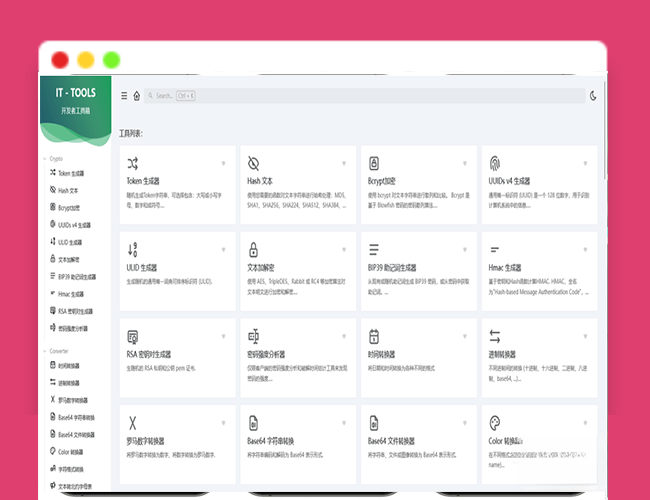Open the RSA 密钥对生成器 certificate icon
The width and height of the screenshot is (650, 500).
(x=133, y=336)
